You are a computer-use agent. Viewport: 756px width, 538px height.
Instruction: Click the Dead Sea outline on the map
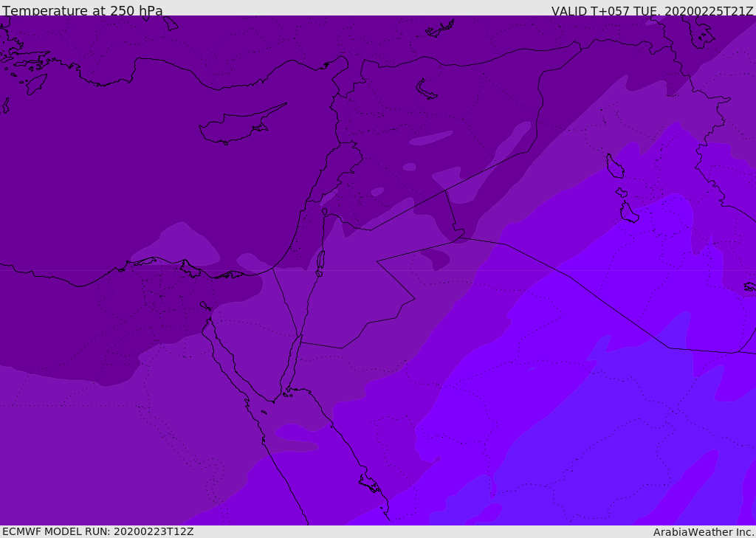(320, 262)
